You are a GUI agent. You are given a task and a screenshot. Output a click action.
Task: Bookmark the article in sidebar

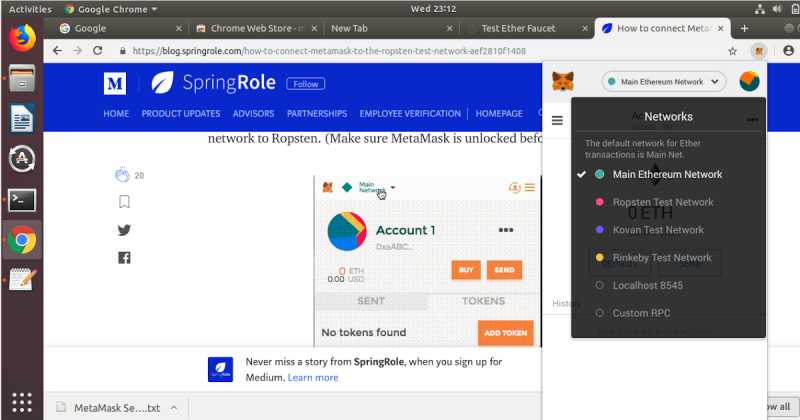click(x=124, y=202)
